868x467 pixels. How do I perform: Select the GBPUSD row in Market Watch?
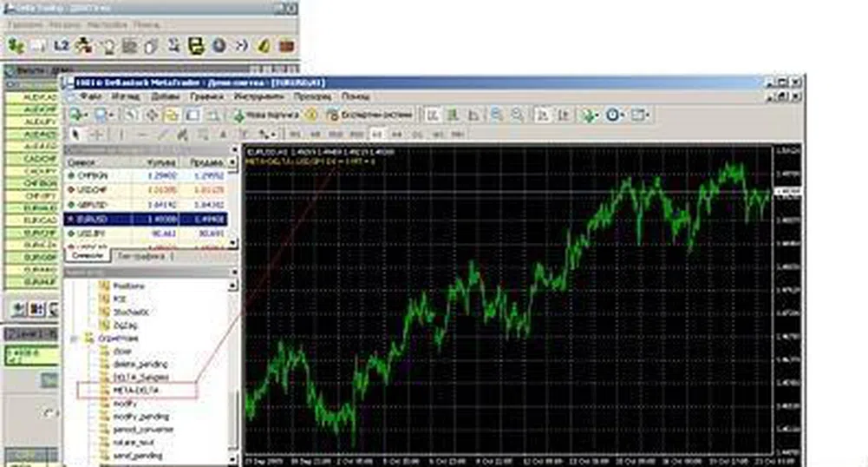(x=147, y=205)
